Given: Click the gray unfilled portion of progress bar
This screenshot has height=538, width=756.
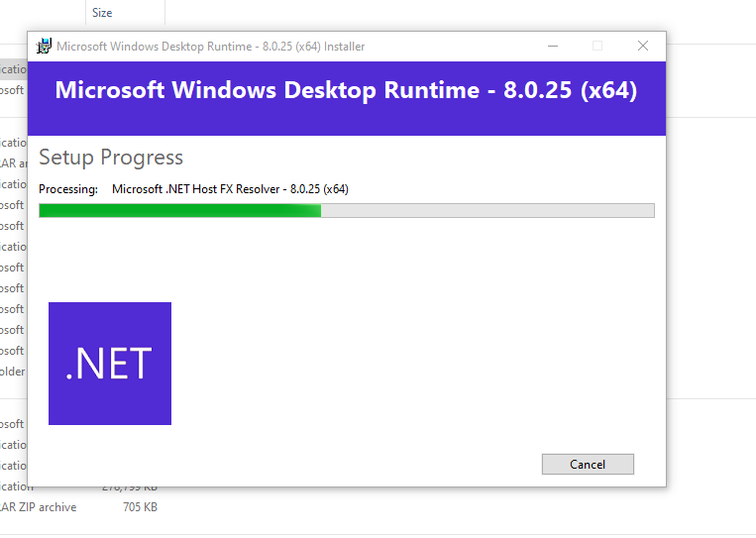Looking at the screenshot, I should tap(486, 210).
